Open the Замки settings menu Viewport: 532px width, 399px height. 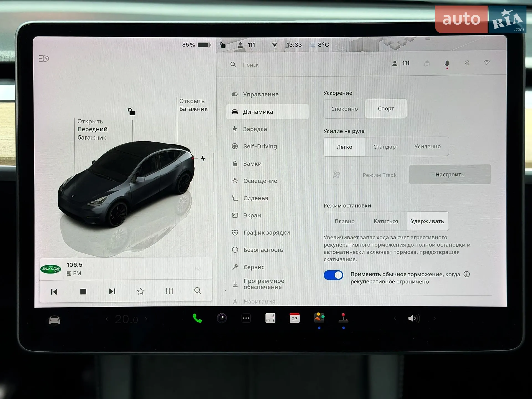click(267, 163)
